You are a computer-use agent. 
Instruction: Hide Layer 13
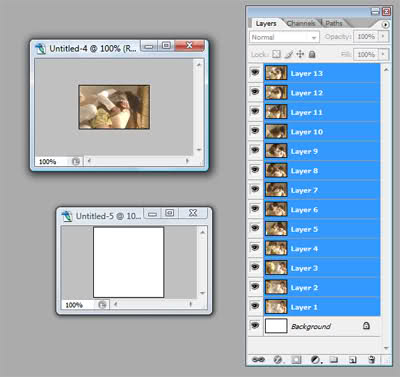255,72
